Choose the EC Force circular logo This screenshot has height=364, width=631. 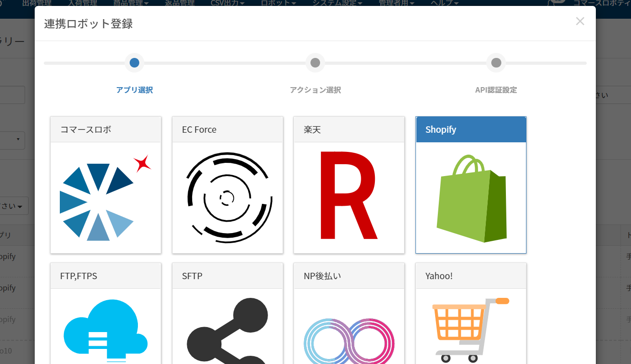pos(229,198)
